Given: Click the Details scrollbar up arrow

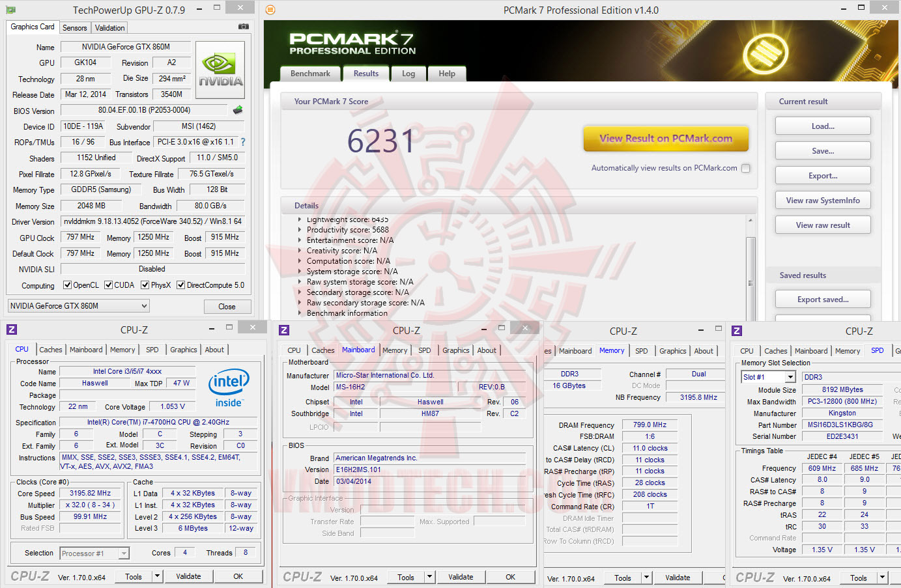Looking at the screenshot, I should pyautogui.click(x=751, y=220).
